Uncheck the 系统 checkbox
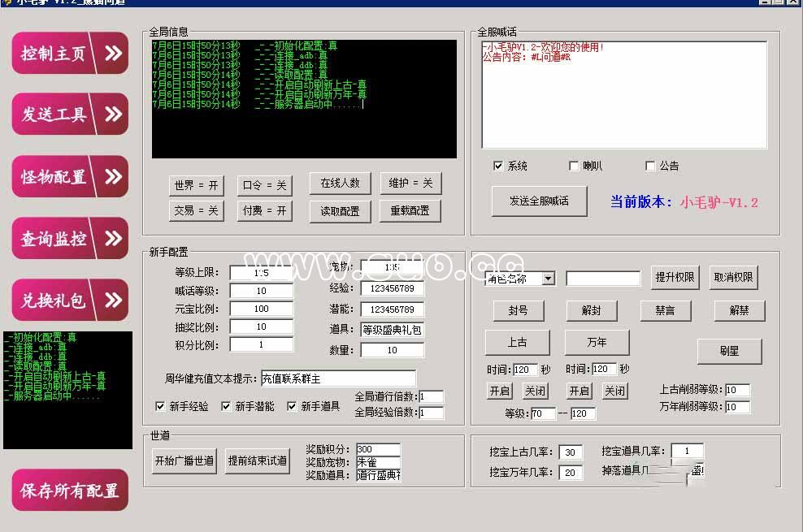This screenshot has height=532, width=803. [x=498, y=166]
